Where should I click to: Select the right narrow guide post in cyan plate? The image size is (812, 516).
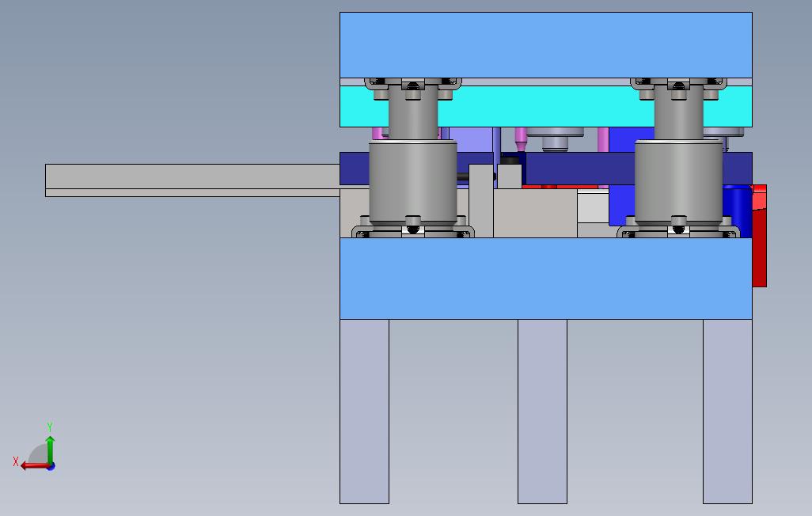click(678, 113)
